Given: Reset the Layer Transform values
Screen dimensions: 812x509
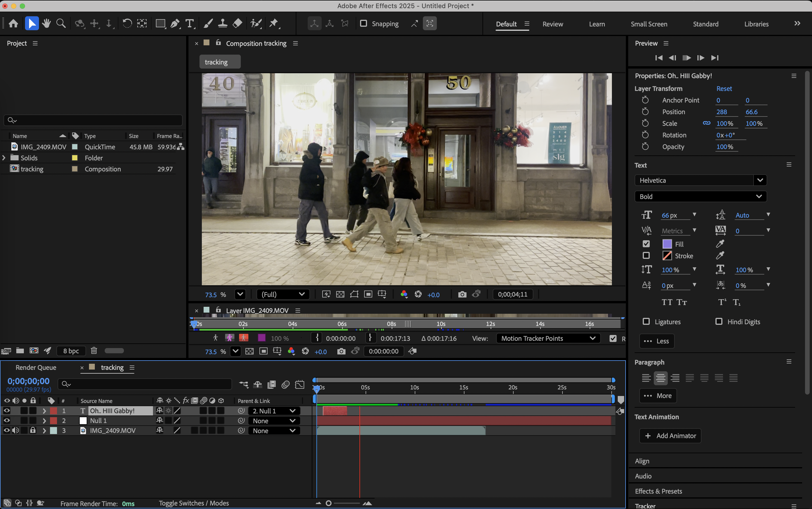Looking at the screenshot, I should 724,89.
